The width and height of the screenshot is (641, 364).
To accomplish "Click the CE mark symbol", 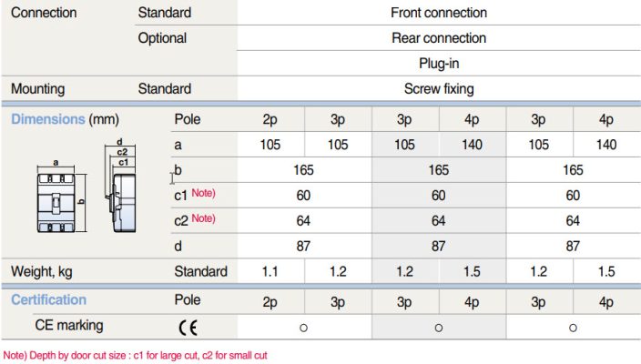I will pos(187,326).
